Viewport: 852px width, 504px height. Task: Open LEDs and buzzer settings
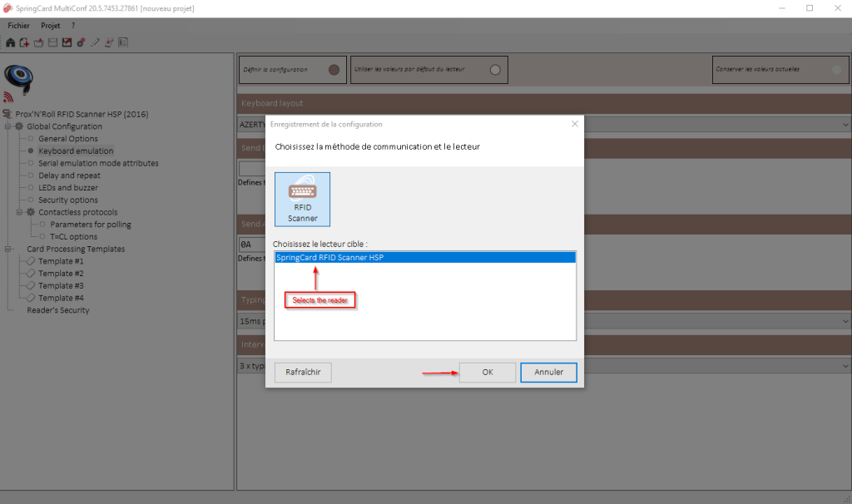[x=68, y=187]
